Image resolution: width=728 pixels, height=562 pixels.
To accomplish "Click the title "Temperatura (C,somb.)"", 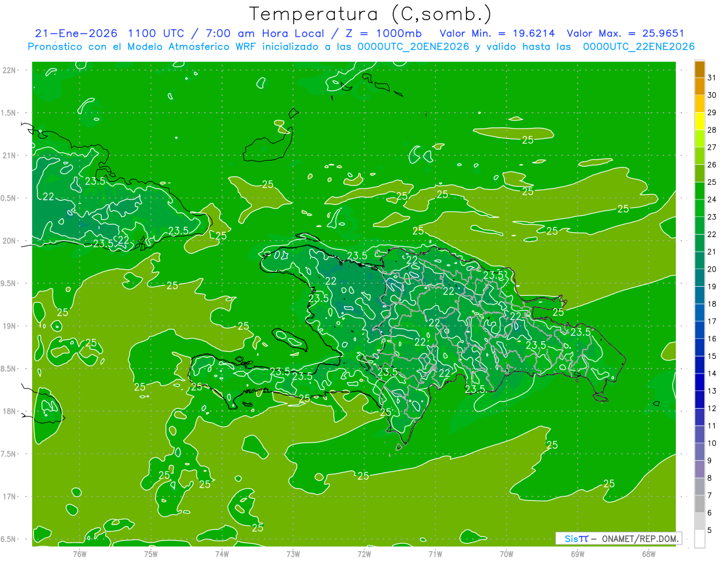I will (371, 14).
